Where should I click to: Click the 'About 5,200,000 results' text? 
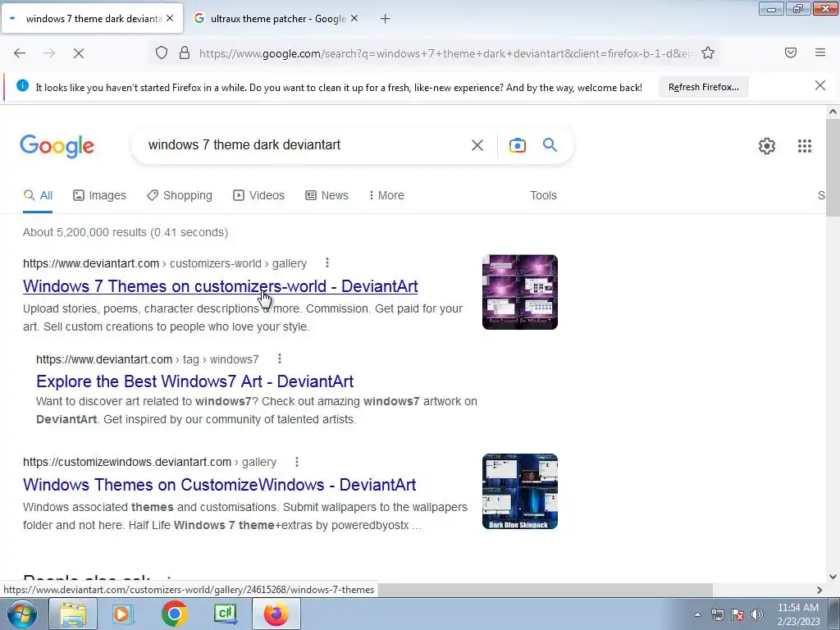tap(126, 232)
